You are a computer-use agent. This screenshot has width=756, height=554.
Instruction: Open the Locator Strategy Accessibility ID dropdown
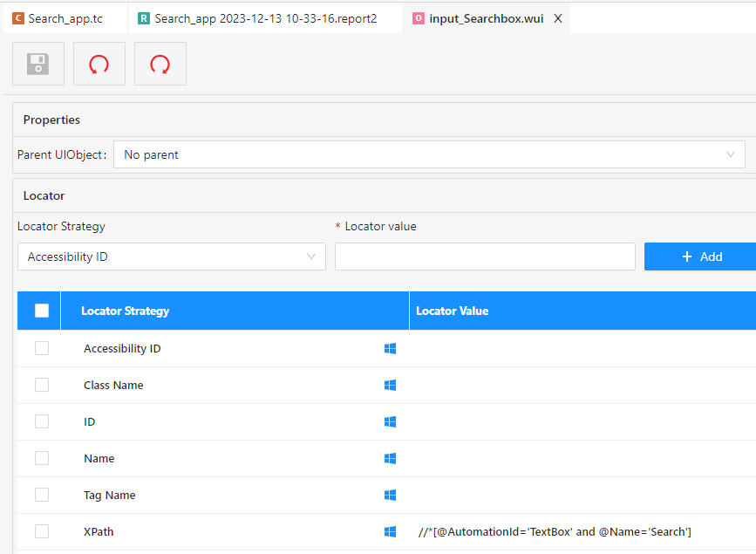point(172,256)
